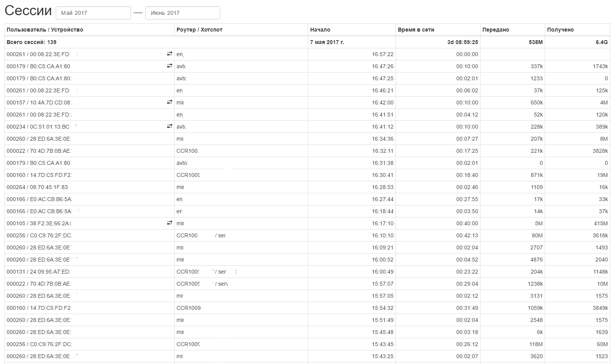
Task: Sort by Пользователь / Устройство column header
Action: (45, 30)
